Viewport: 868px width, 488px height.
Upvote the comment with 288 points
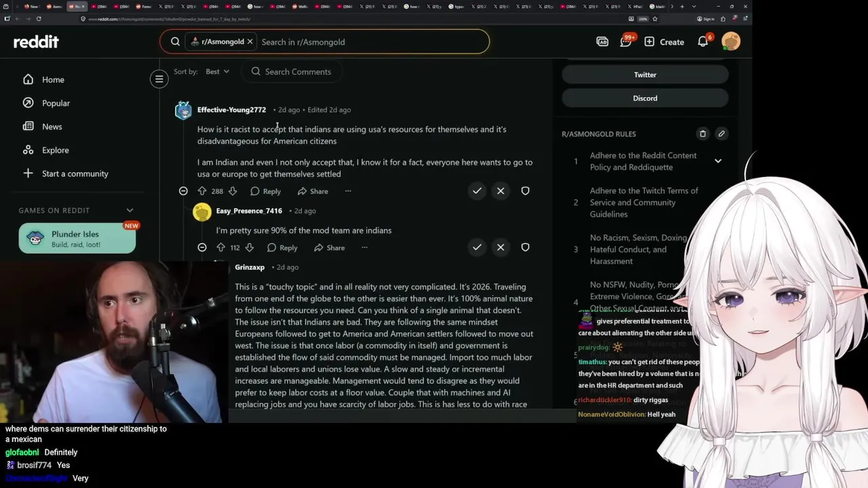202,191
